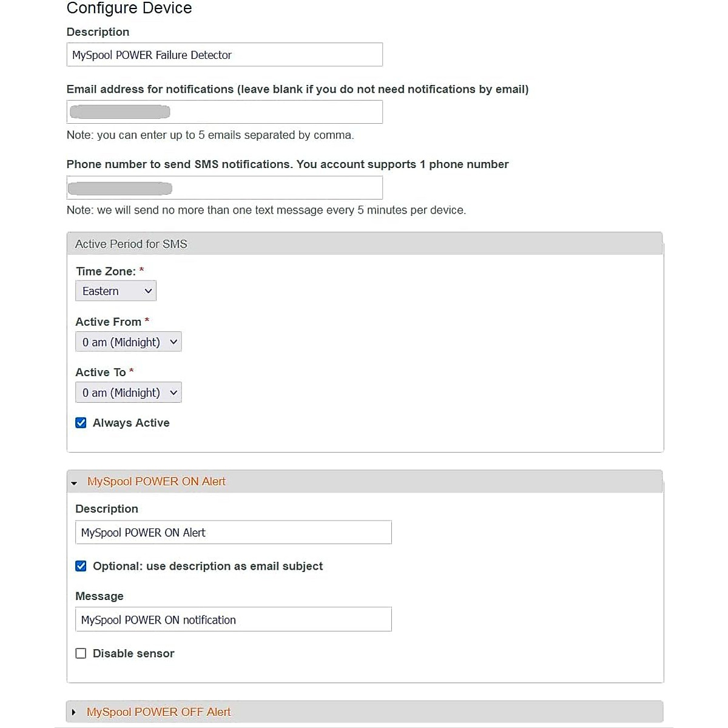
Task: Click the MySpool POWER ON Alert header link
Action: (x=157, y=482)
